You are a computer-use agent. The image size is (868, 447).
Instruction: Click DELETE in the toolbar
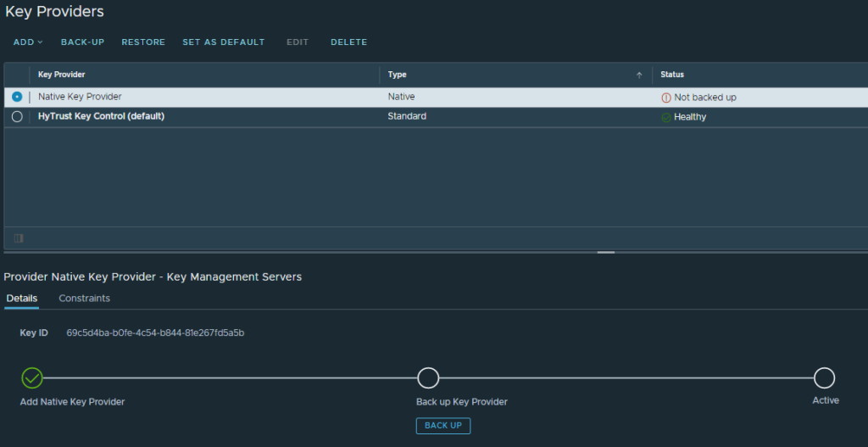coord(348,42)
